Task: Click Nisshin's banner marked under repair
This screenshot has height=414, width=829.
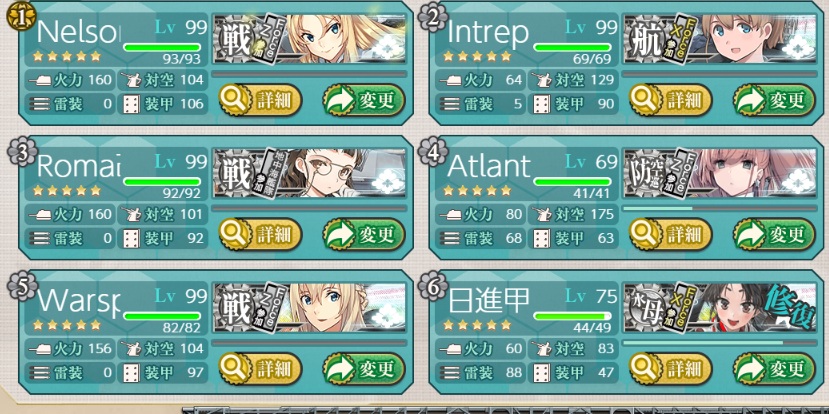Action: [x=720, y=308]
